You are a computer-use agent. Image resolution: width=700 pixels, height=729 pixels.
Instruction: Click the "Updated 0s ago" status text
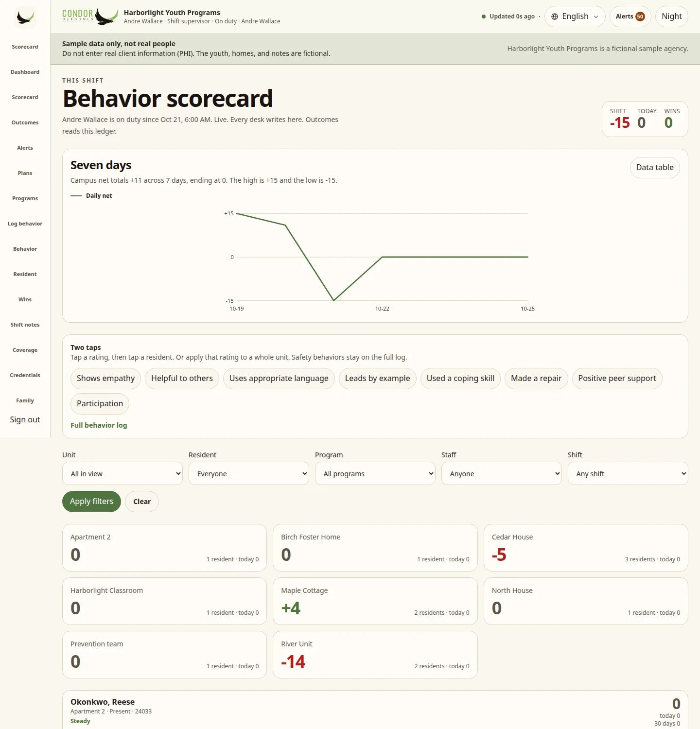pos(512,17)
